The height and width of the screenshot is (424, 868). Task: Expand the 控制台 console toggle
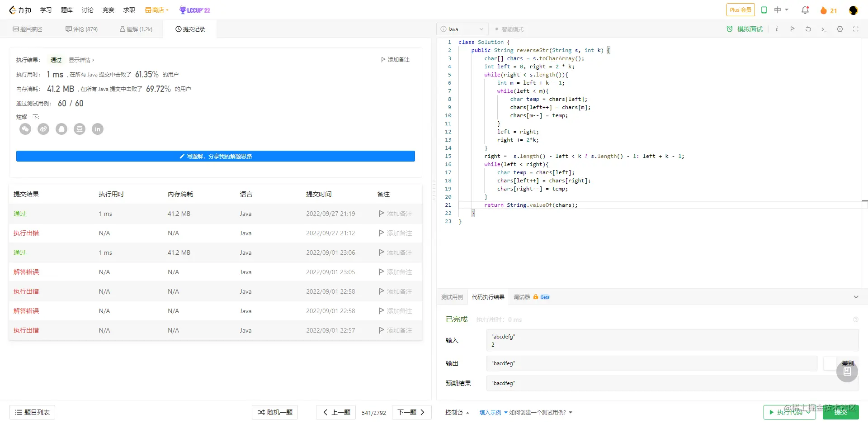click(x=457, y=413)
